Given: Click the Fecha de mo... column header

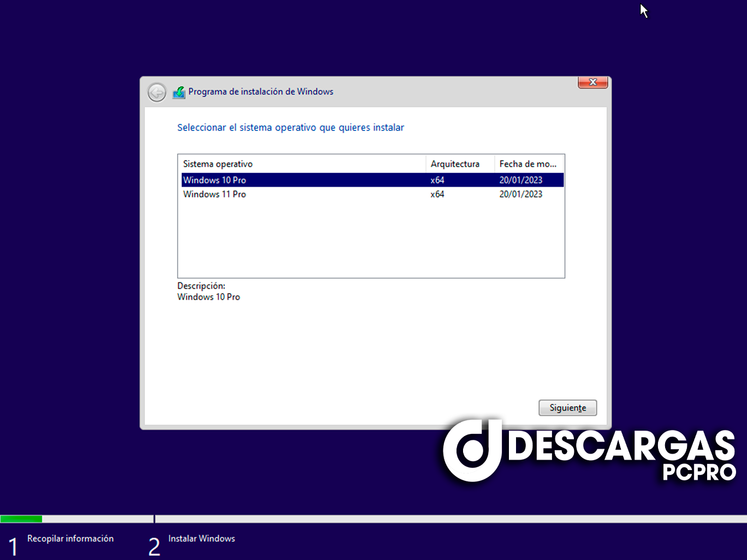Looking at the screenshot, I should (x=527, y=164).
